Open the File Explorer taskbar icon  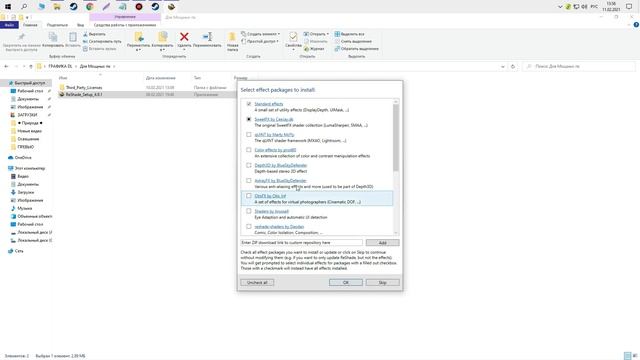57,7
